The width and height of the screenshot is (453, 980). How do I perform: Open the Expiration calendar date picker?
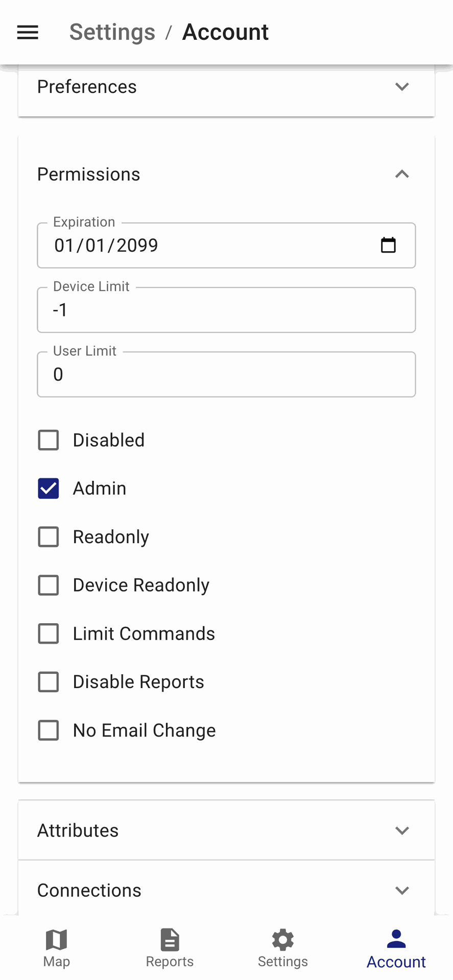coord(388,246)
